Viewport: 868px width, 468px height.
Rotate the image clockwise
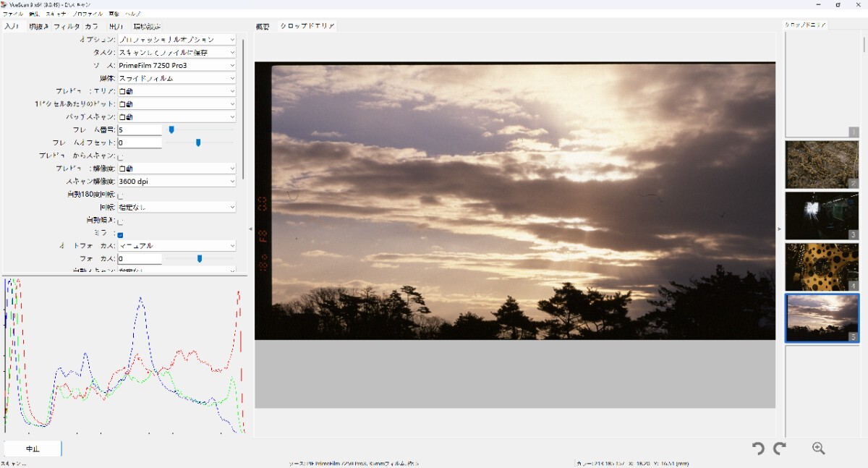tap(780, 448)
